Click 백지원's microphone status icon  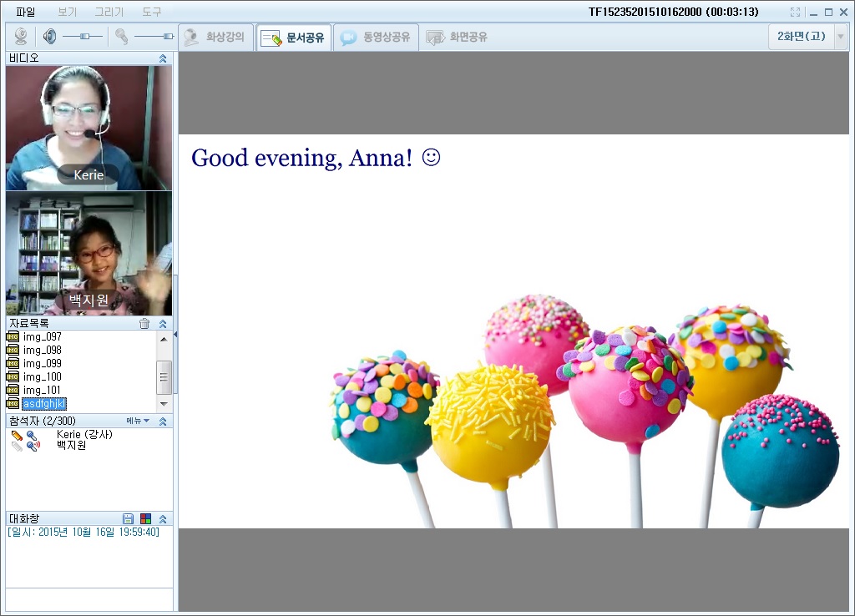(x=33, y=446)
